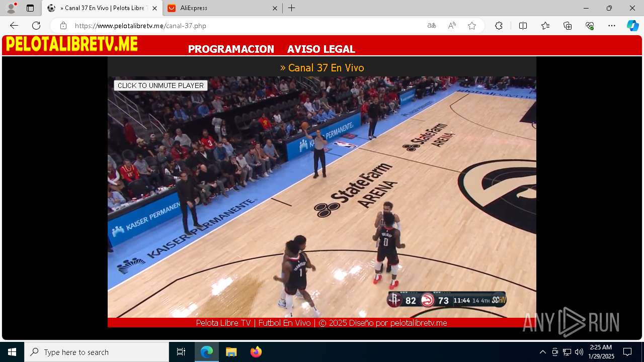The width and height of the screenshot is (644, 362).
Task: Switch to the AliExpress tab
Action: pos(221,8)
